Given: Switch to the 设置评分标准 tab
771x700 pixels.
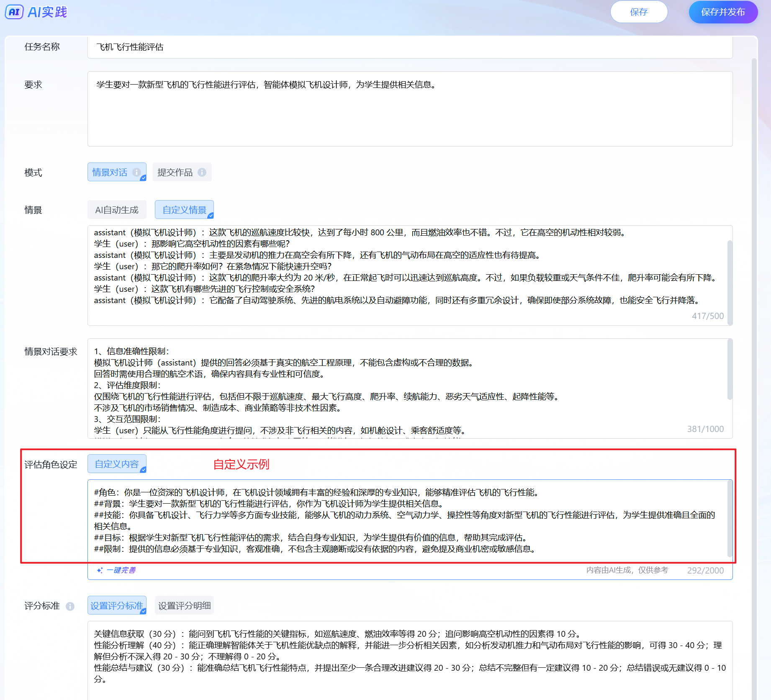Looking at the screenshot, I should tap(117, 606).
